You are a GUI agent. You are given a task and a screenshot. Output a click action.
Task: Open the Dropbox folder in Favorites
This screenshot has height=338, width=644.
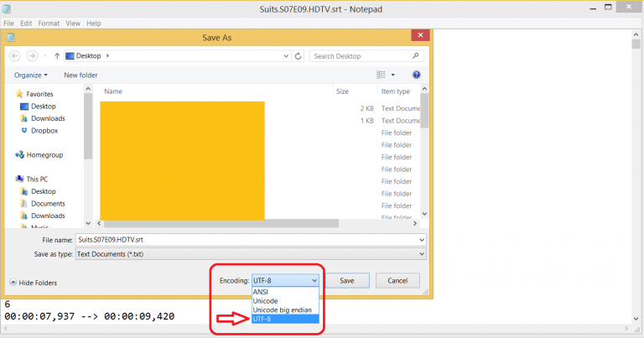(x=44, y=131)
